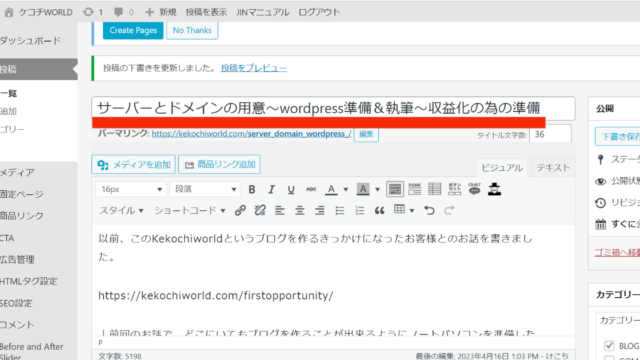Toggle the BLOG category checkbox
The width and height of the screenshot is (640, 360).
(x=609, y=346)
